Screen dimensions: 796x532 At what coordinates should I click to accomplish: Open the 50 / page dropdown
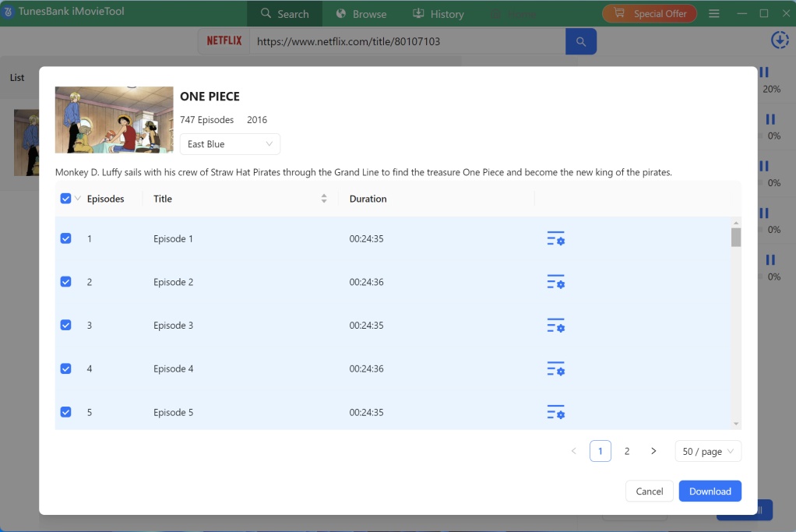707,451
